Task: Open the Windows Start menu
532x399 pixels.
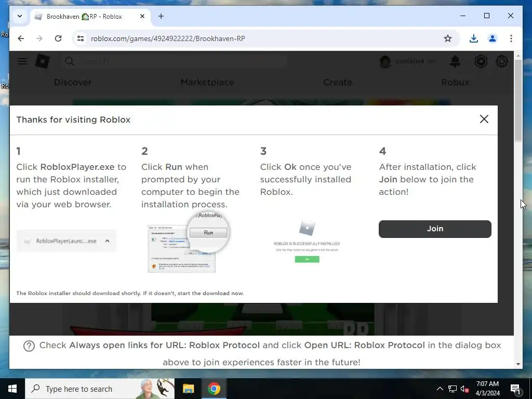Action: click(12, 389)
